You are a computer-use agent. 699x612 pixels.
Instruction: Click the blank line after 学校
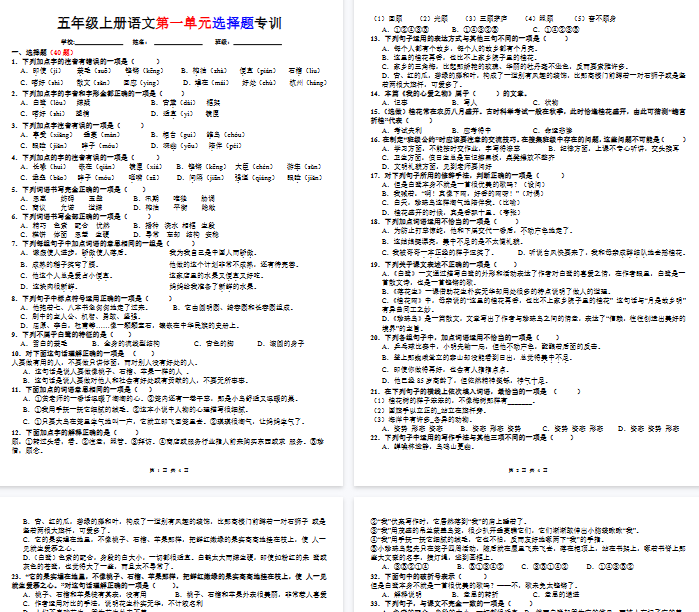coord(96,42)
